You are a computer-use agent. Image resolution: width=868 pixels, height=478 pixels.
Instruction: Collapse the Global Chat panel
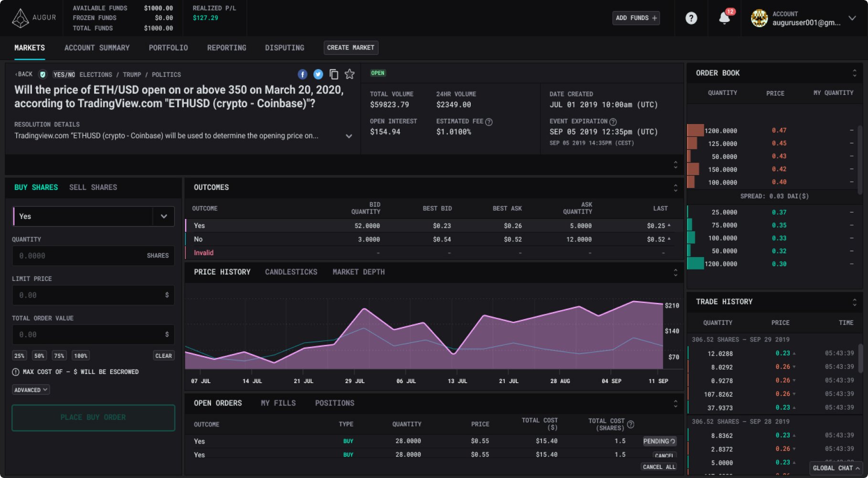835,468
